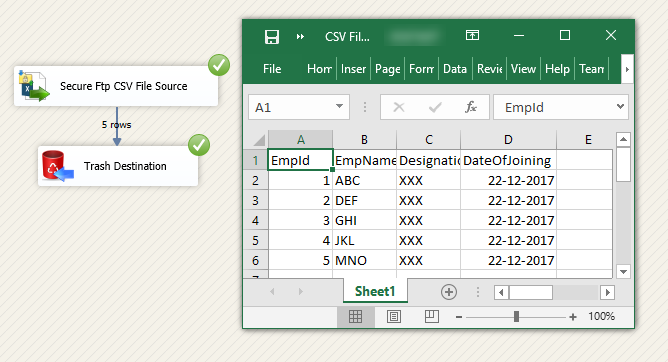Open the Page Layout ribbon tab
The height and width of the screenshot is (362, 668).
pyautogui.click(x=387, y=69)
